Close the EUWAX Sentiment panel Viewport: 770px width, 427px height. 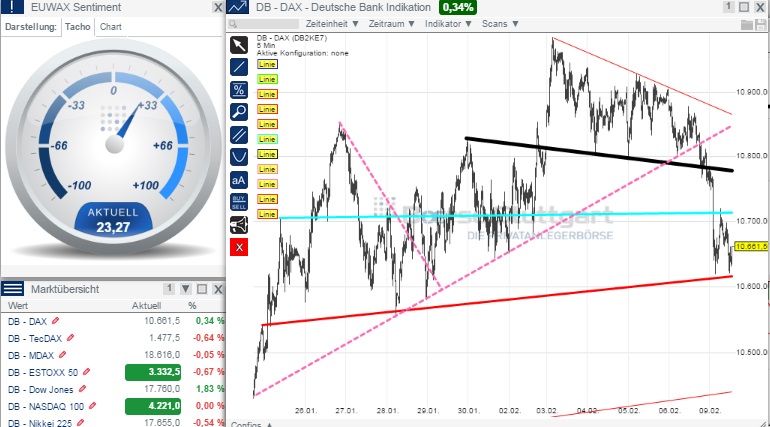point(218,7)
